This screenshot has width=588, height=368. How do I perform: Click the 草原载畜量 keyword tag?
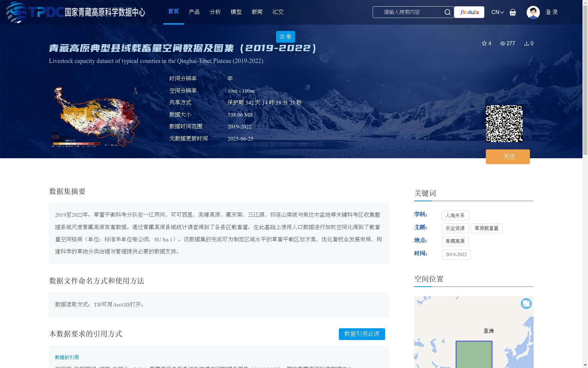click(487, 228)
